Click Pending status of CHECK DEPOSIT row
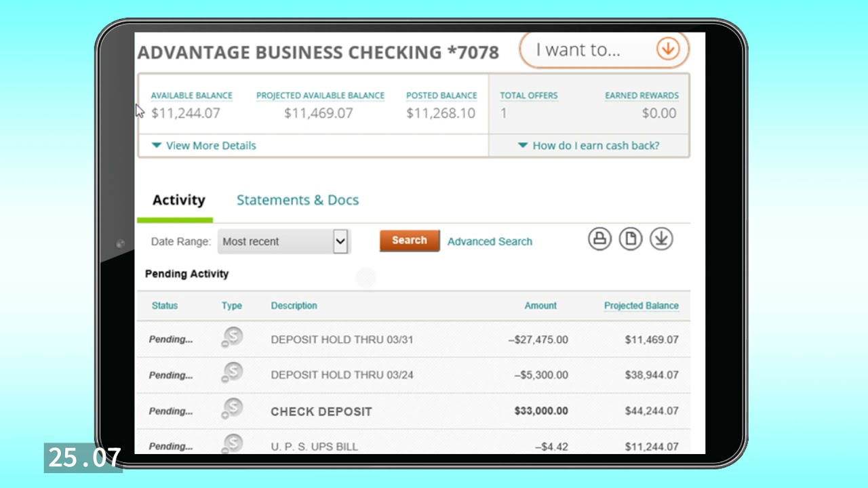The height and width of the screenshot is (488, 868). pos(171,411)
